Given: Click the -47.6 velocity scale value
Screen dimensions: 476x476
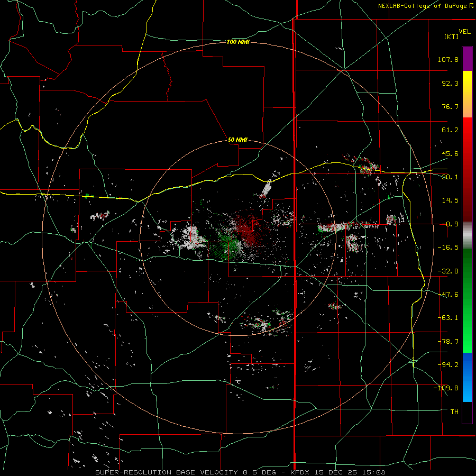Looking at the screenshot, I should coord(448,295).
